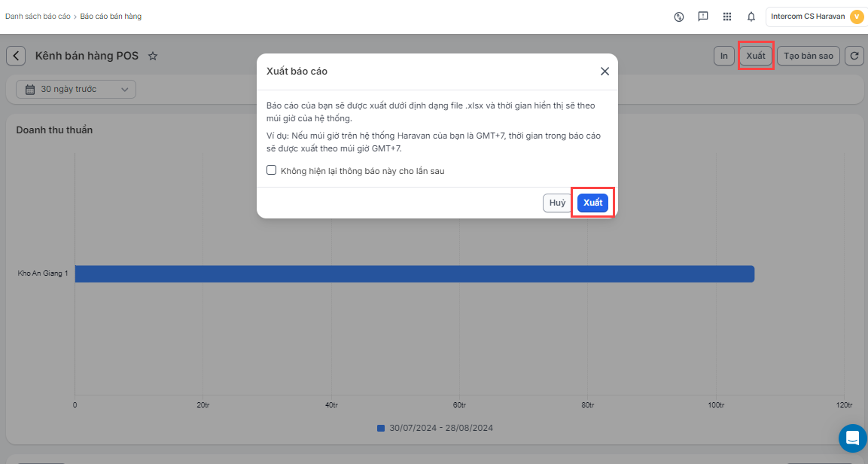Click the In print button
Screen dimensions: 868x464
(723, 56)
